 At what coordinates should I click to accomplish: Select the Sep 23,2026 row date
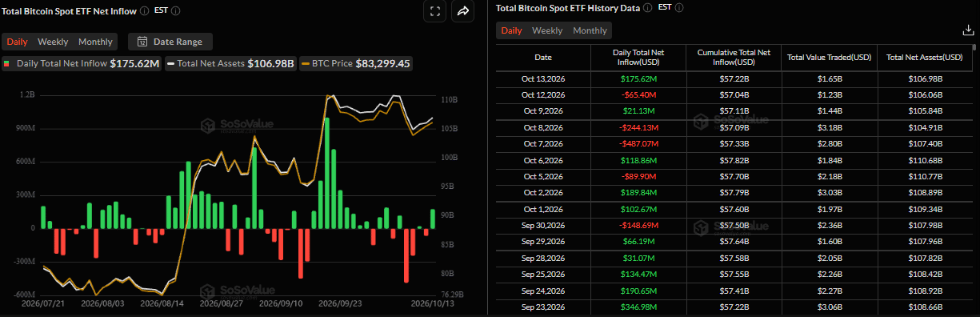point(543,307)
